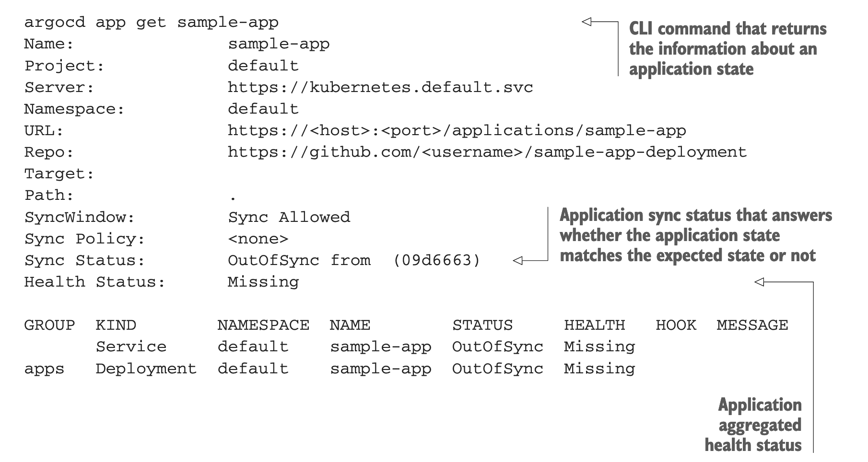Click the STATUS column header
Screen dimensions: 868x462
tap(482, 325)
